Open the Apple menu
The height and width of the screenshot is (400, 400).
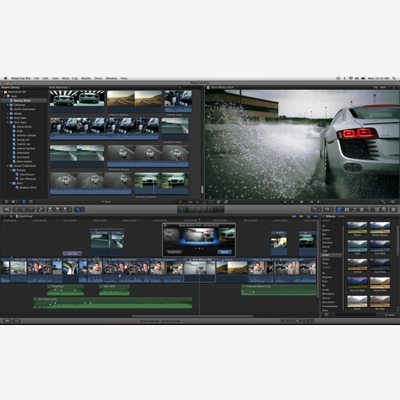pyautogui.click(x=5, y=78)
